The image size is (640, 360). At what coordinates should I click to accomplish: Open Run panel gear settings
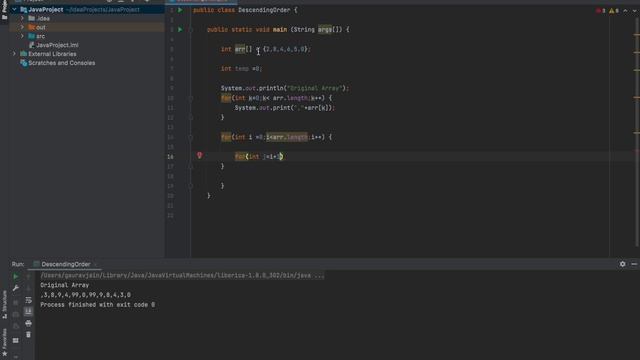pos(622,264)
